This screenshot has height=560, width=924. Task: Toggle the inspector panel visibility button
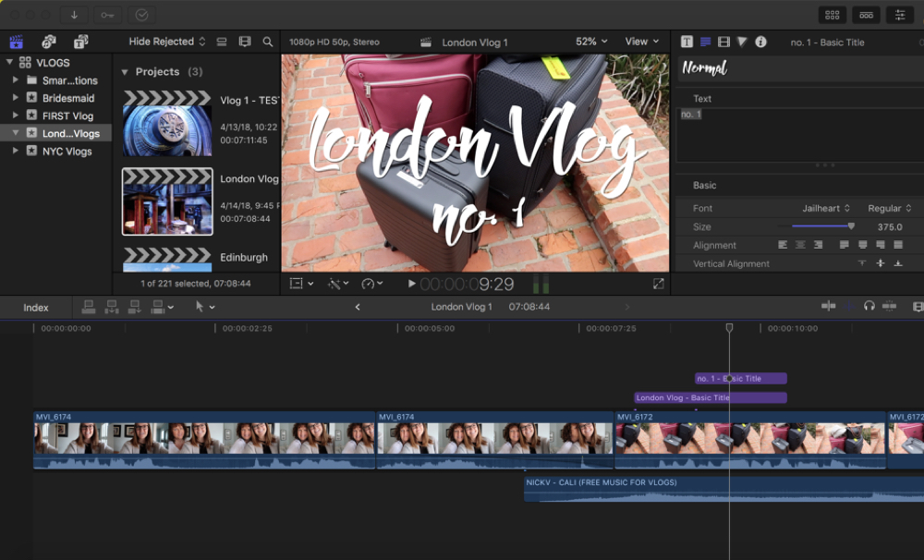(x=899, y=15)
